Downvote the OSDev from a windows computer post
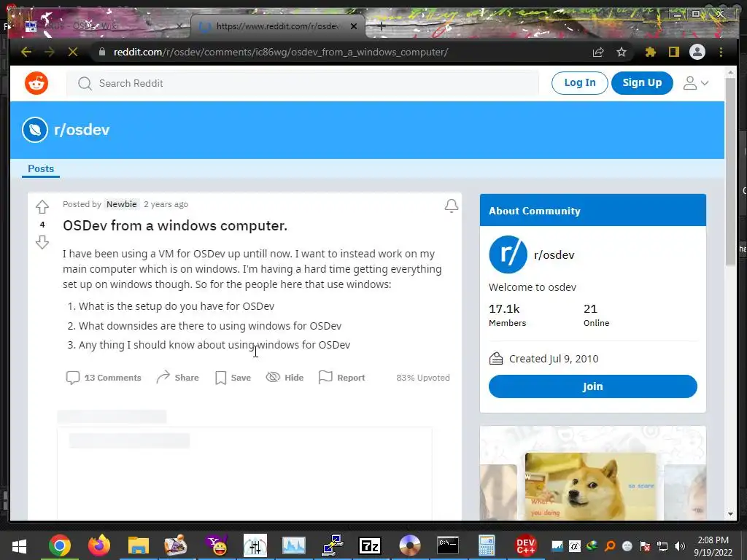The width and height of the screenshot is (747, 560). pos(42,242)
